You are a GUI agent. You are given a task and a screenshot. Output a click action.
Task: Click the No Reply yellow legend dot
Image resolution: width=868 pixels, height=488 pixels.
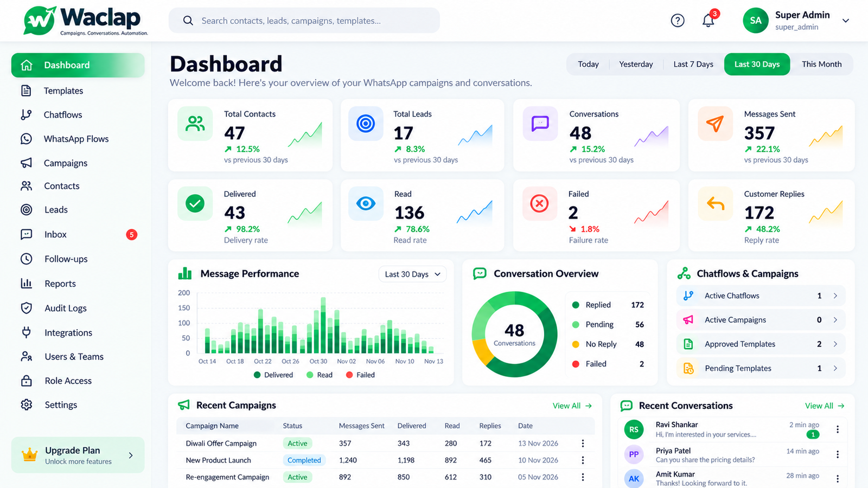(576, 344)
